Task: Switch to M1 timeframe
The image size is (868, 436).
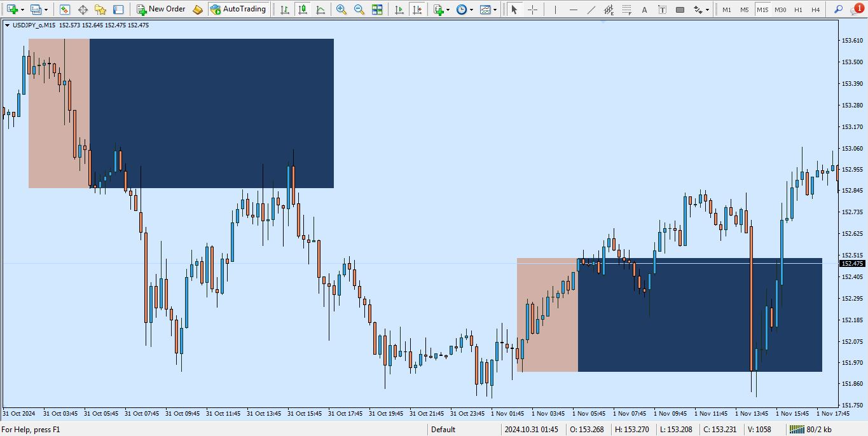Action: point(726,10)
